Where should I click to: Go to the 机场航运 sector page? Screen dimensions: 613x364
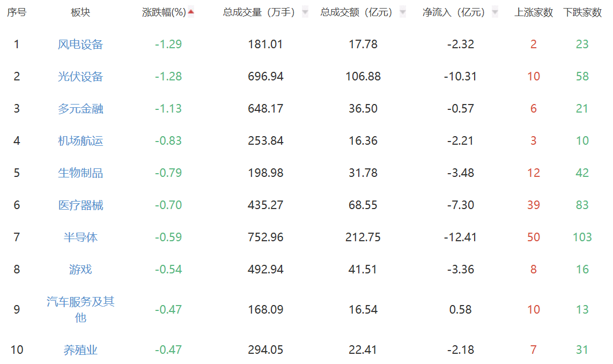coord(80,141)
